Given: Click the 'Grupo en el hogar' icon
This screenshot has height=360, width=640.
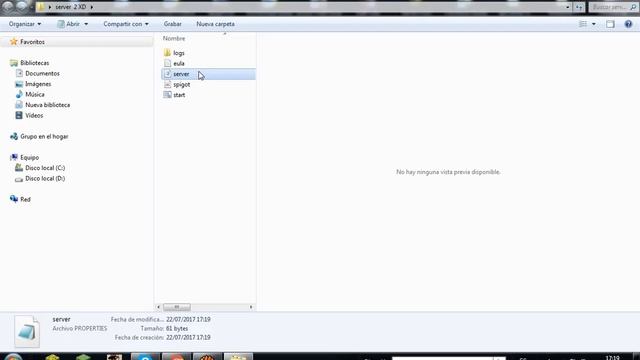Looking at the screenshot, I should (14, 136).
